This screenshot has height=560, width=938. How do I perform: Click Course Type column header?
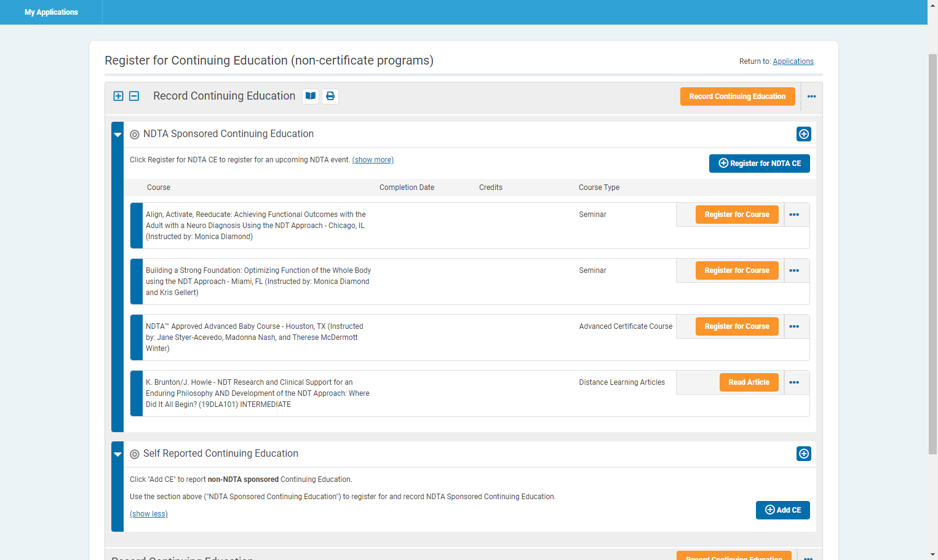(x=599, y=187)
